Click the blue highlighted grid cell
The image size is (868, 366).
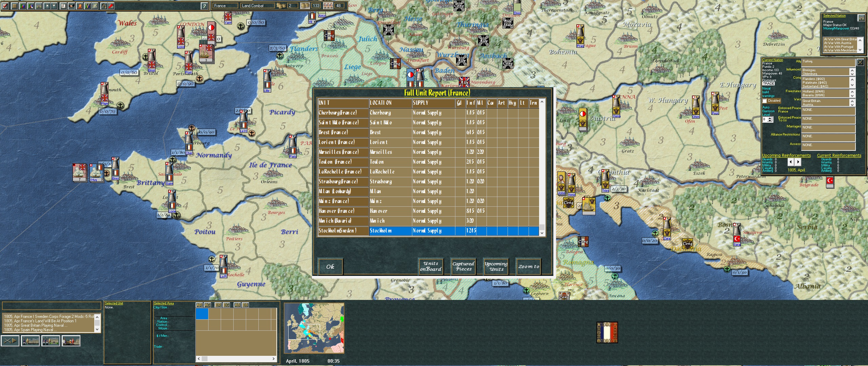pos(202,314)
